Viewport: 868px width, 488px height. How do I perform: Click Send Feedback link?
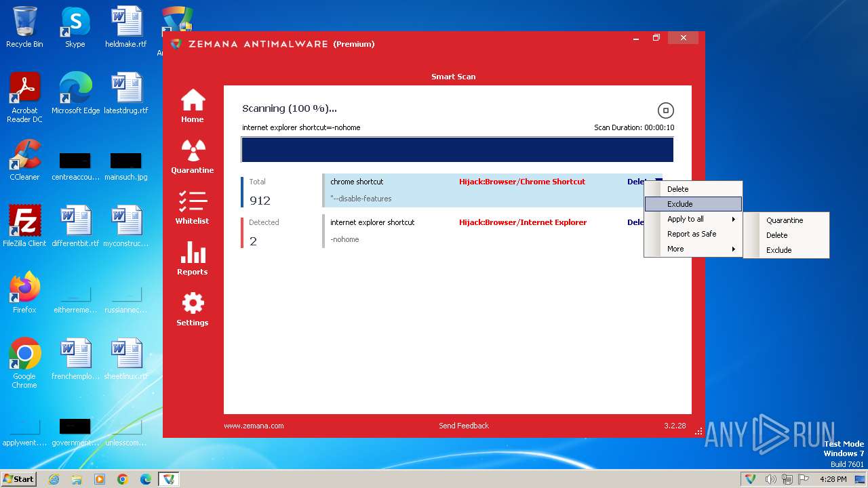point(464,426)
